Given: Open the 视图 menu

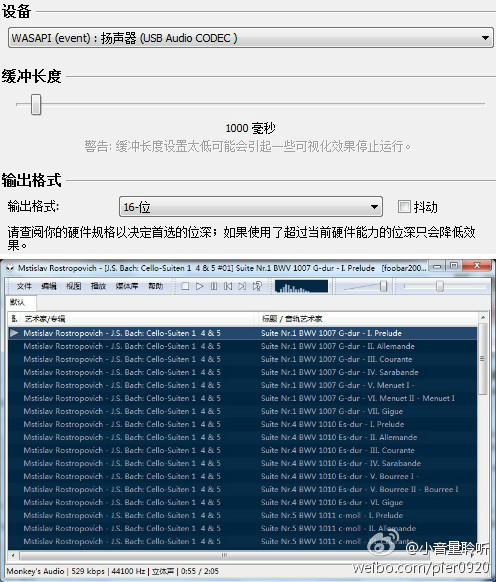Looking at the screenshot, I should [74, 286].
